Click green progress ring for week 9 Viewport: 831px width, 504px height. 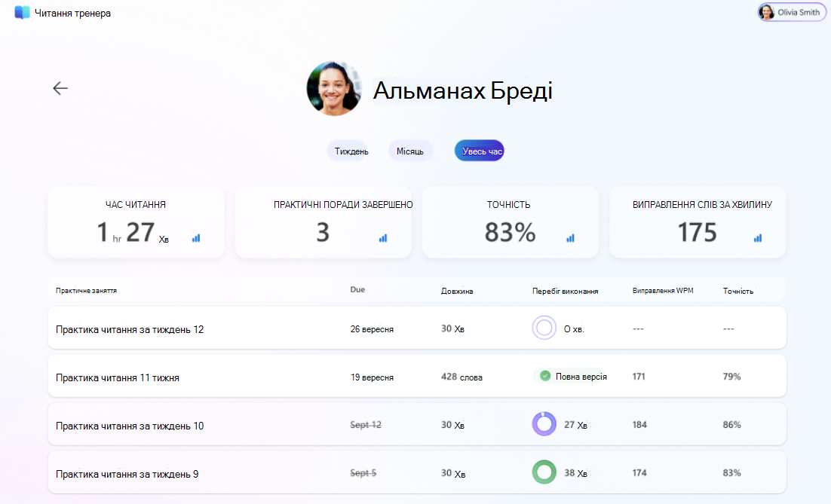click(x=544, y=472)
